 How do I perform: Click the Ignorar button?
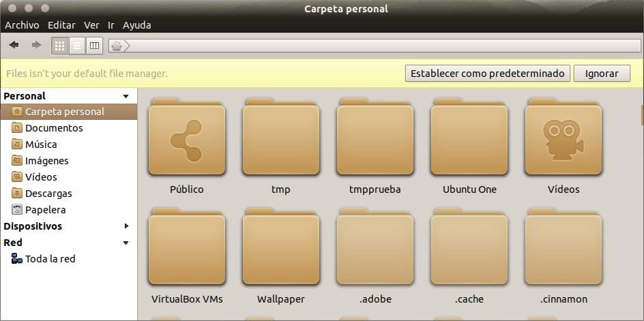[602, 74]
